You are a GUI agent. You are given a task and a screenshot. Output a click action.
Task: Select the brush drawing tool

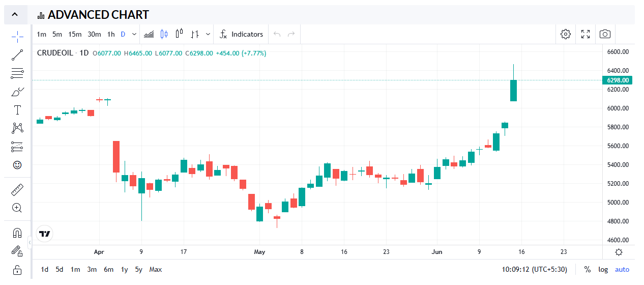pyautogui.click(x=17, y=92)
